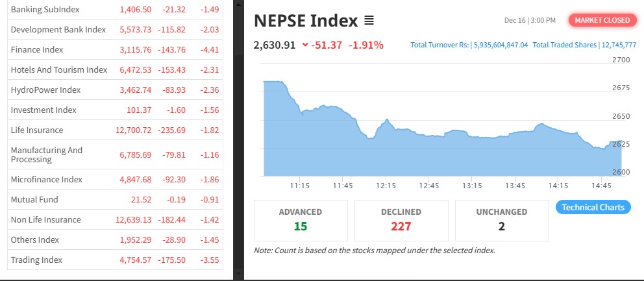Select Development Bank Index row
This screenshot has height=281, width=644.
58,29
